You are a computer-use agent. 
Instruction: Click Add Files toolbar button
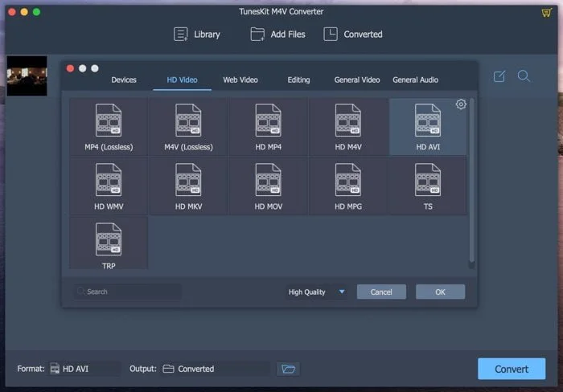[277, 35]
